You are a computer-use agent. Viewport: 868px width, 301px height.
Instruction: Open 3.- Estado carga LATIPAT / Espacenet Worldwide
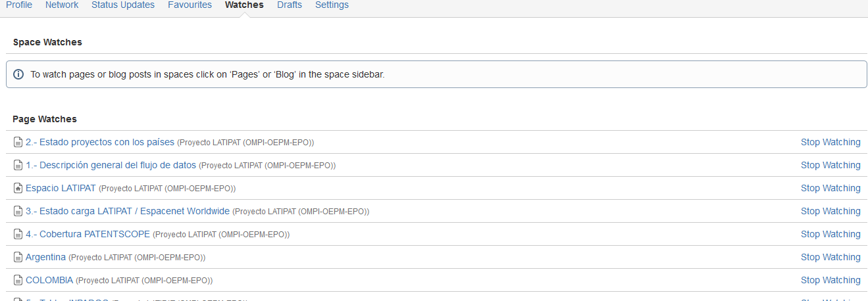pos(128,211)
